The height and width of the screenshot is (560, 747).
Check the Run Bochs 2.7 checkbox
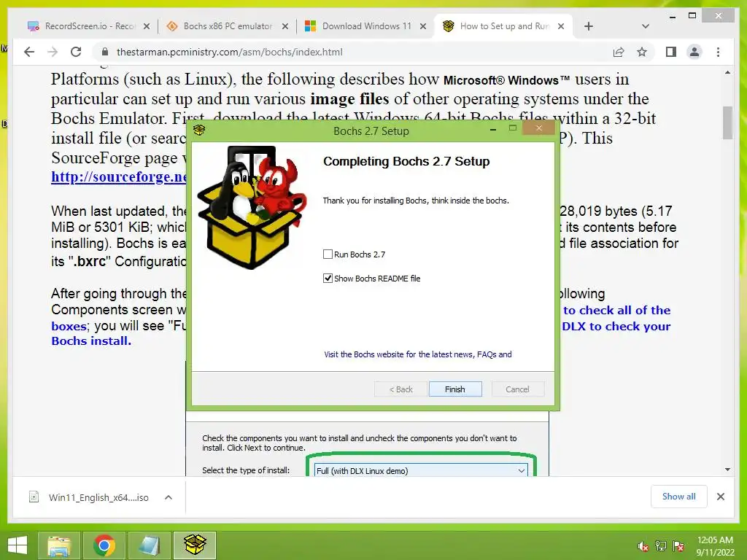[x=328, y=254]
